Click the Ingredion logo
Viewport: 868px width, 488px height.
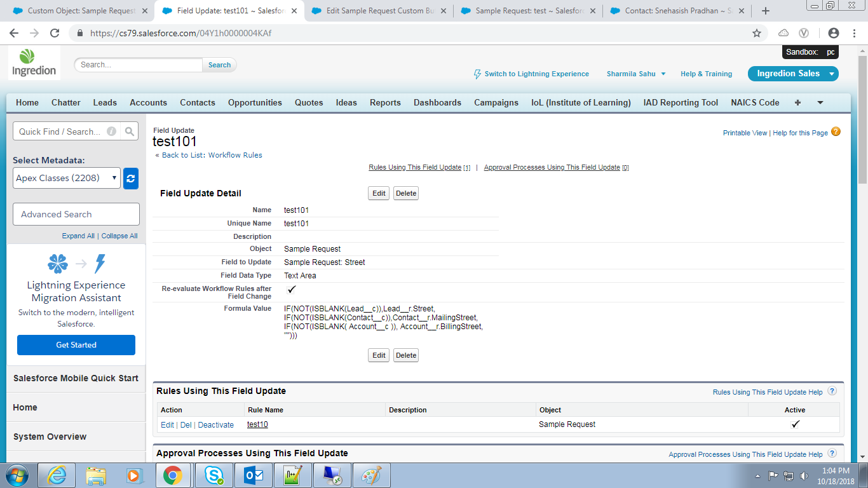coord(34,62)
